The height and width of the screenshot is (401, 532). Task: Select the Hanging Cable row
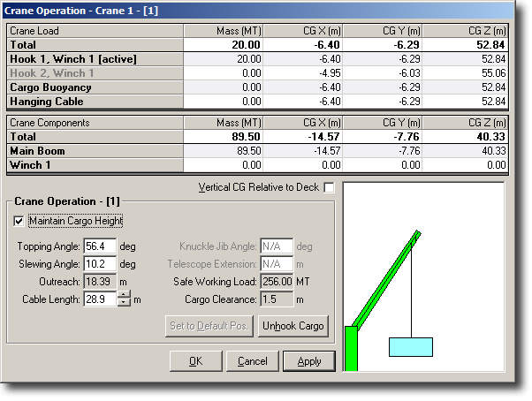click(x=257, y=102)
